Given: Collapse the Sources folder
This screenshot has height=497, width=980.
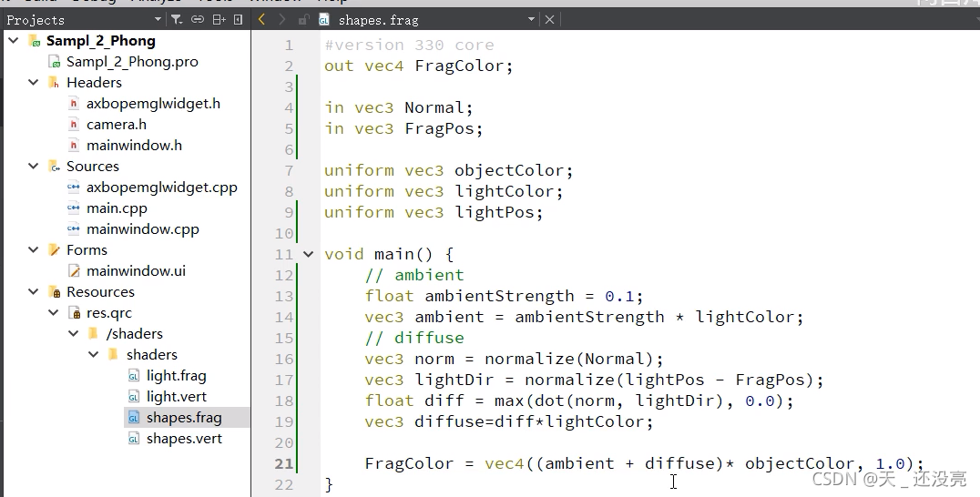Looking at the screenshot, I should coord(34,167).
